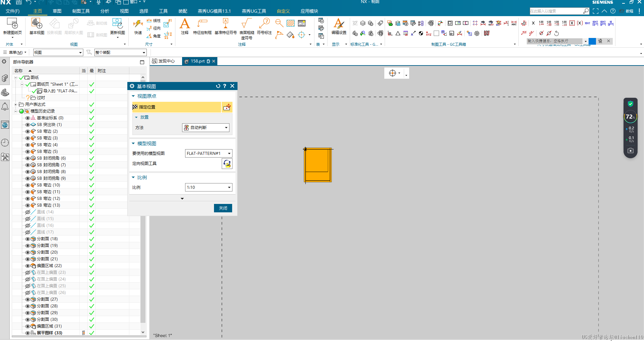644x341 pixels.
Task: Switch to the 分析 ribbon tab
Action: [x=105, y=11]
